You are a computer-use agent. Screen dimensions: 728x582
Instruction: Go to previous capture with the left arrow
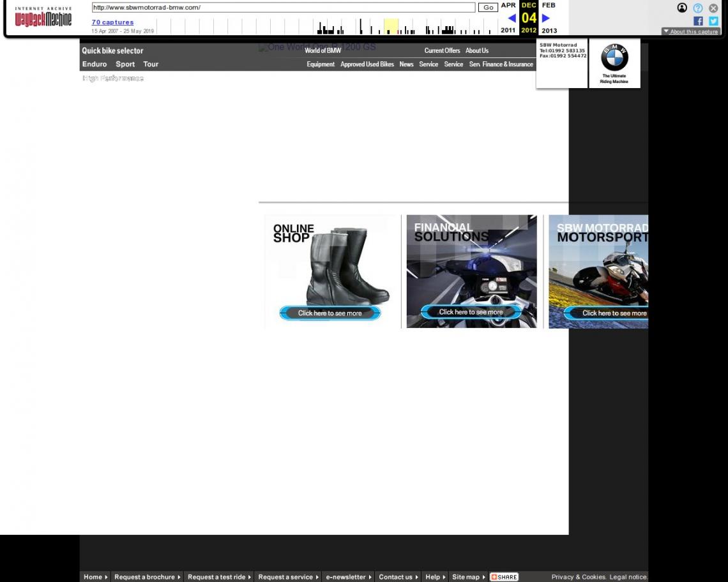tap(512, 18)
